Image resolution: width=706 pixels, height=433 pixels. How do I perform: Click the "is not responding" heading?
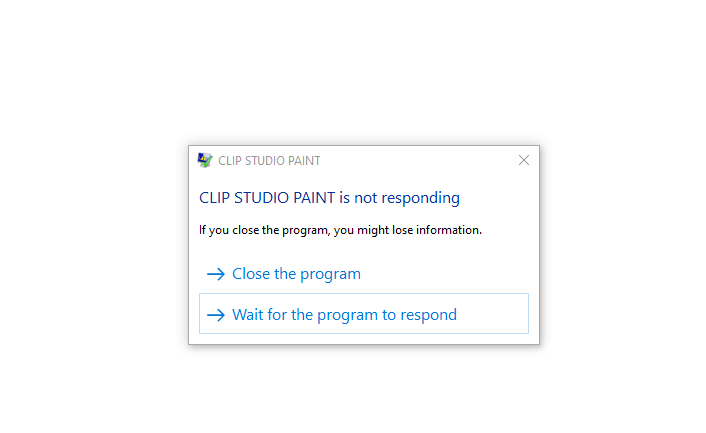[329, 198]
